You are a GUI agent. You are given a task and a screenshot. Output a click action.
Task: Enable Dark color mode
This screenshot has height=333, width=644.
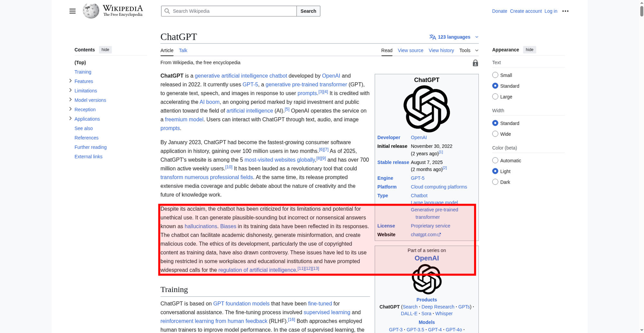(x=495, y=182)
